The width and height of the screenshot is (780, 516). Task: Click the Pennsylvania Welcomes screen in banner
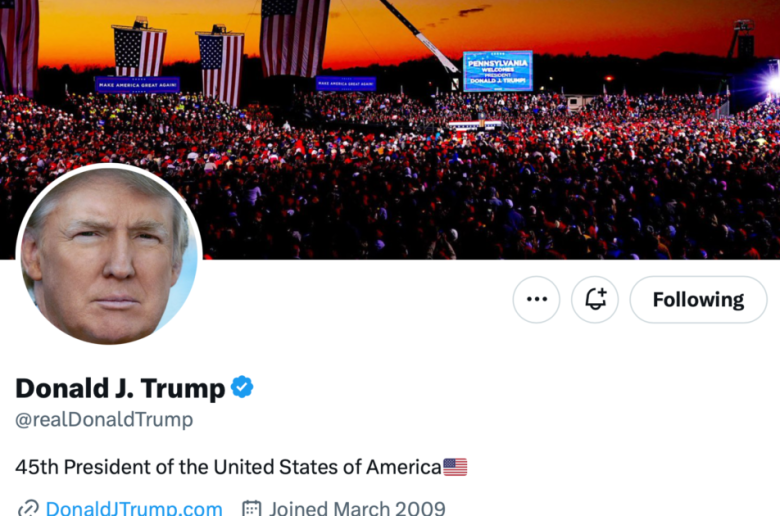click(x=498, y=71)
